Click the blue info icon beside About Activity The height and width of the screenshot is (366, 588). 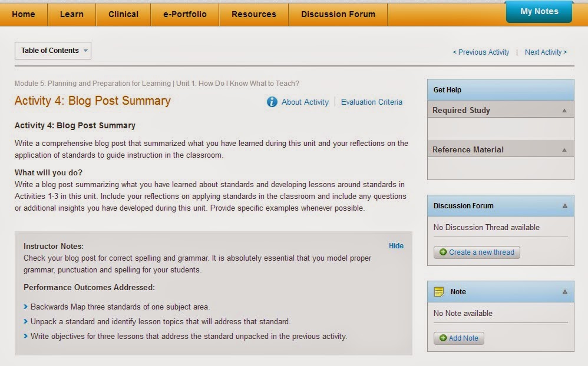point(272,102)
